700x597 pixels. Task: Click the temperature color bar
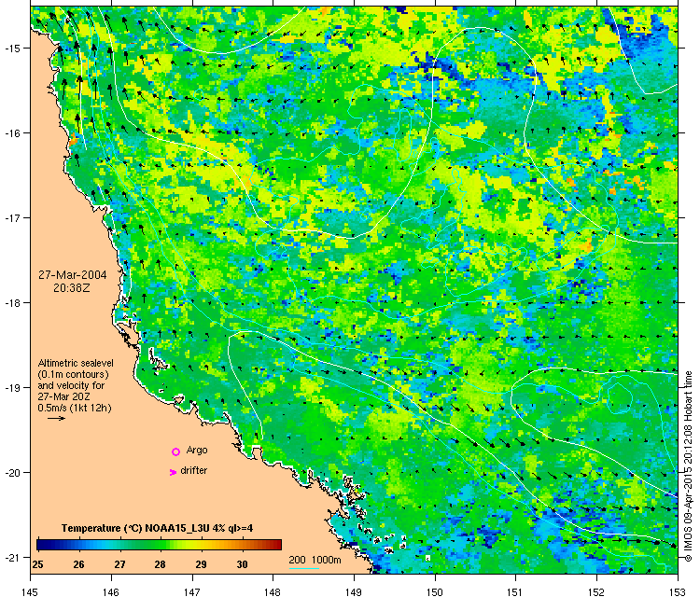point(159,545)
